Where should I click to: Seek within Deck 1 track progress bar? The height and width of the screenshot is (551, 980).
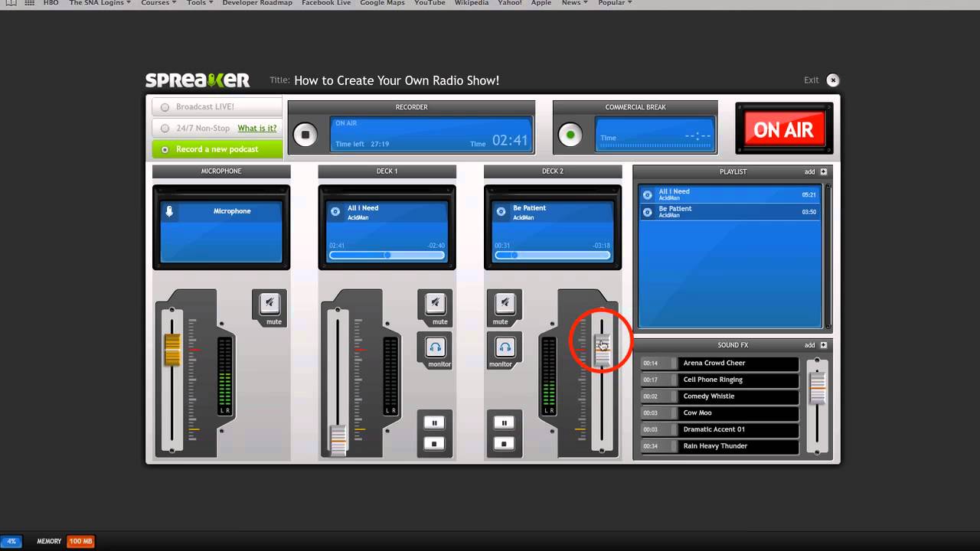[x=387, y=255]
